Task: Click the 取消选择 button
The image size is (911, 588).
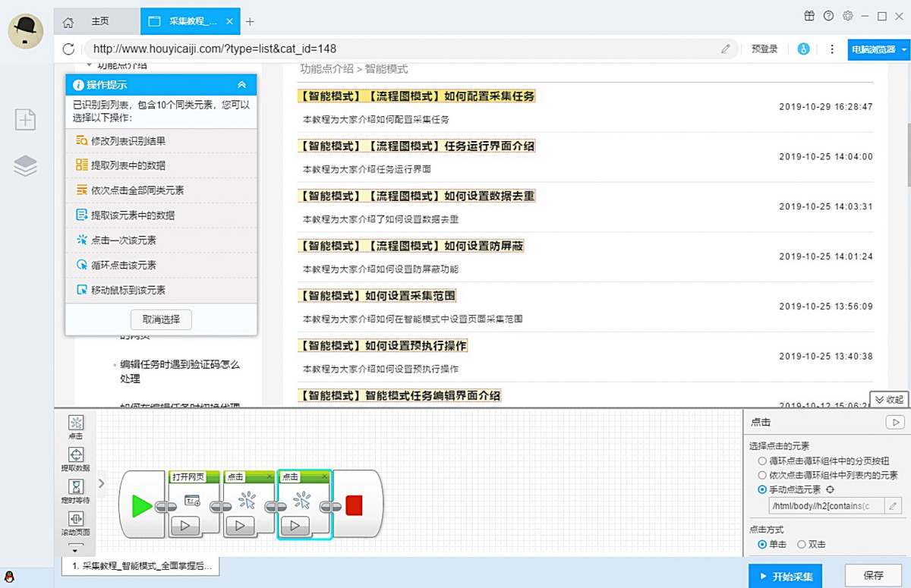Action: [x=161, y=319]
